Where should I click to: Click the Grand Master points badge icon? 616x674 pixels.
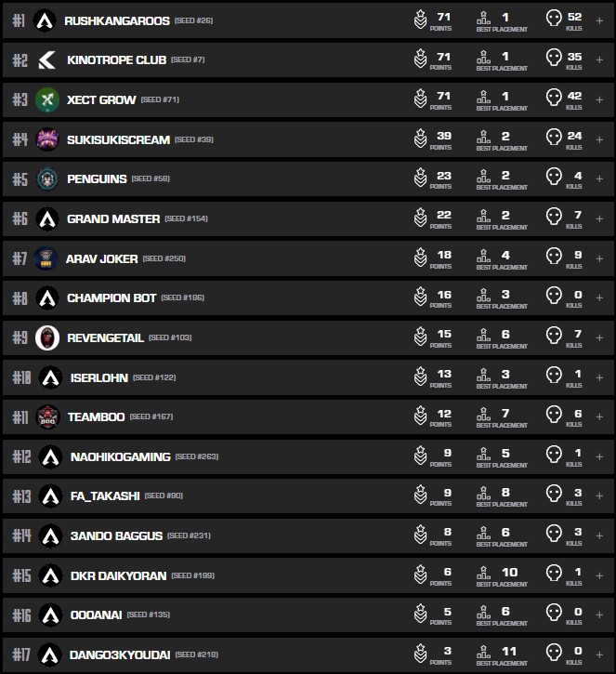420,218
